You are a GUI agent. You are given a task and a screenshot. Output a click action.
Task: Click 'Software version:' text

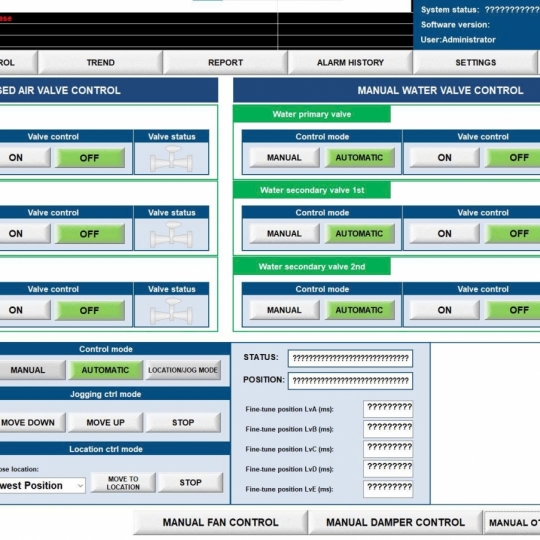tap(455, 25)
